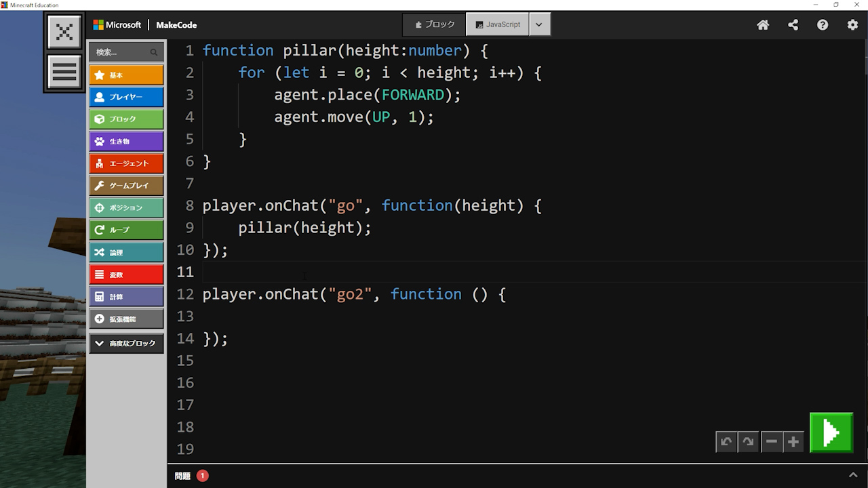Image resolution: width=868 pixels, height=488 pixels.
Task: Switch to the ブロック editor tab
Action: pos(435,24)
